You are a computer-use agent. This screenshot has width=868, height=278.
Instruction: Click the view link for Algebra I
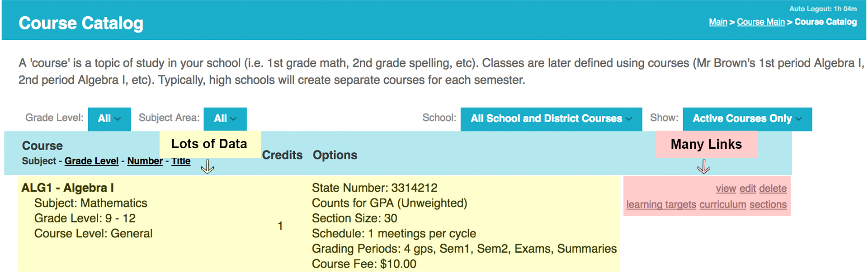coord(726,188)
